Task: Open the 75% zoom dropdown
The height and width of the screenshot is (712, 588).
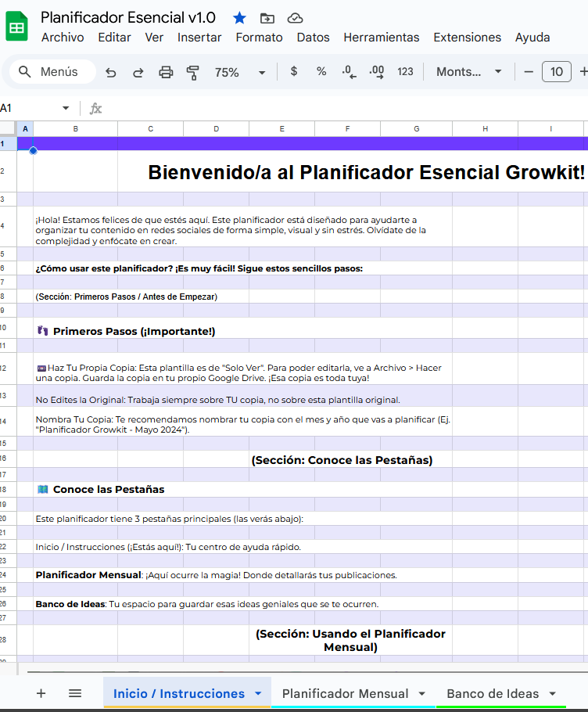Action: tap(239, 72)
